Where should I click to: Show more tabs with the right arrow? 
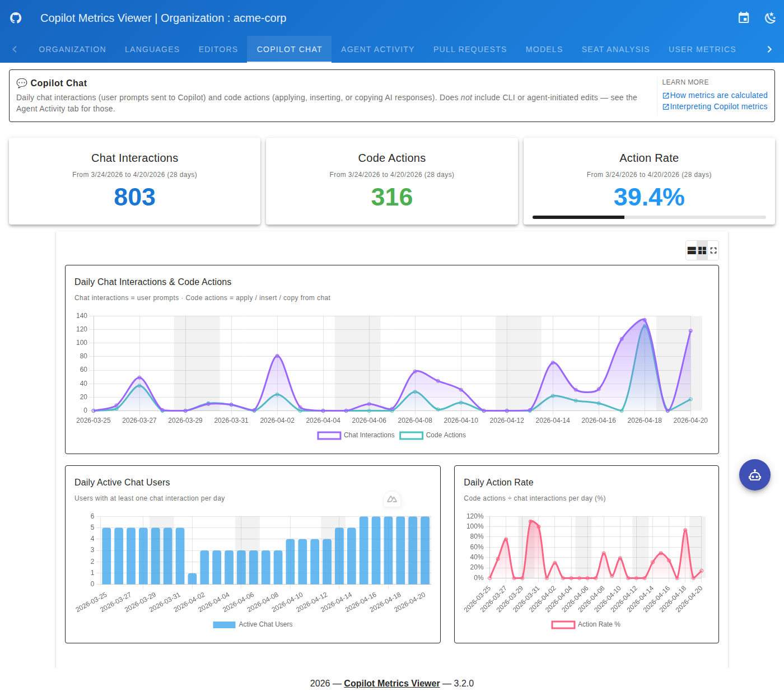coord(769,49)
